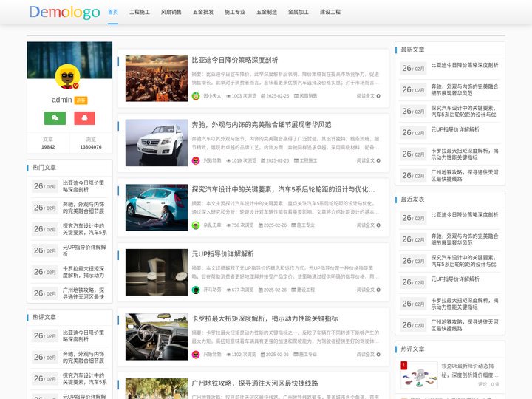Open the 建设工程 navigation menu item

click(x=330, y=12)
